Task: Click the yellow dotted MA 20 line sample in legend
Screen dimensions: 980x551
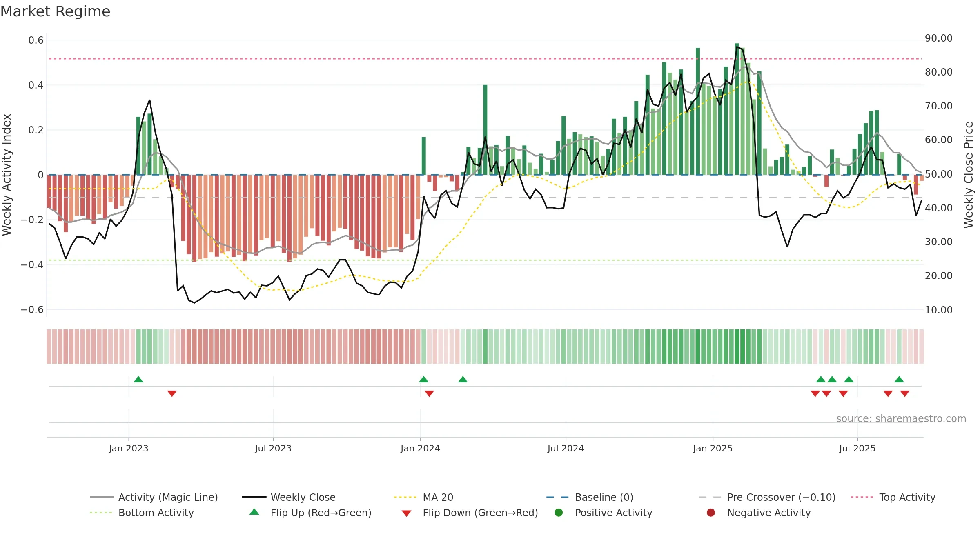Action: click(405, 497)
